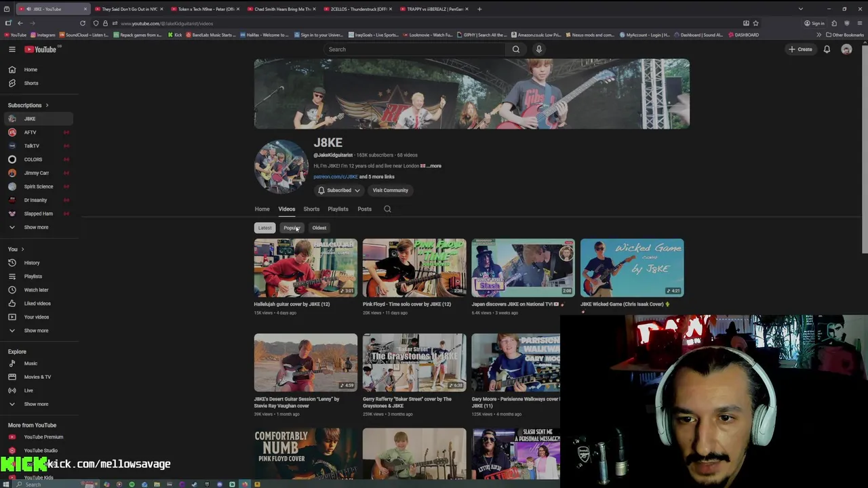Go to Home in the sidebar
The width and height of the screenshot is (868, 488).
tap(39, 70)
